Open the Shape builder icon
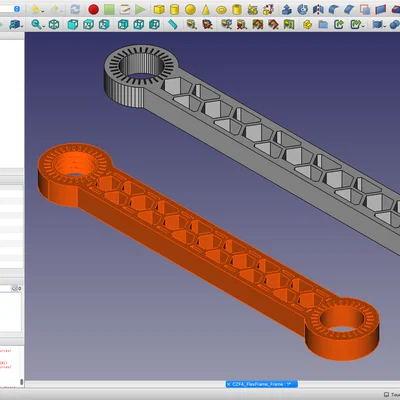This screenshot has height=400, width=400. [268, 9]
